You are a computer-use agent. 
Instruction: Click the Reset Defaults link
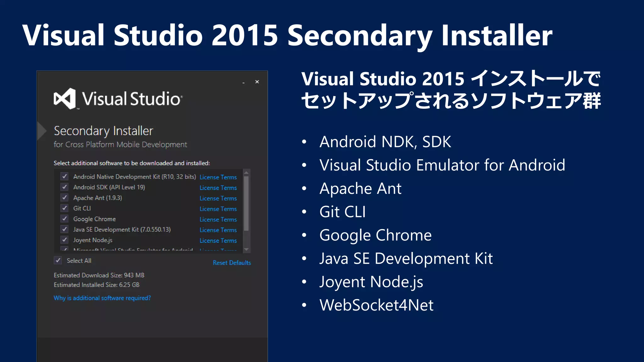coord(232,263)
